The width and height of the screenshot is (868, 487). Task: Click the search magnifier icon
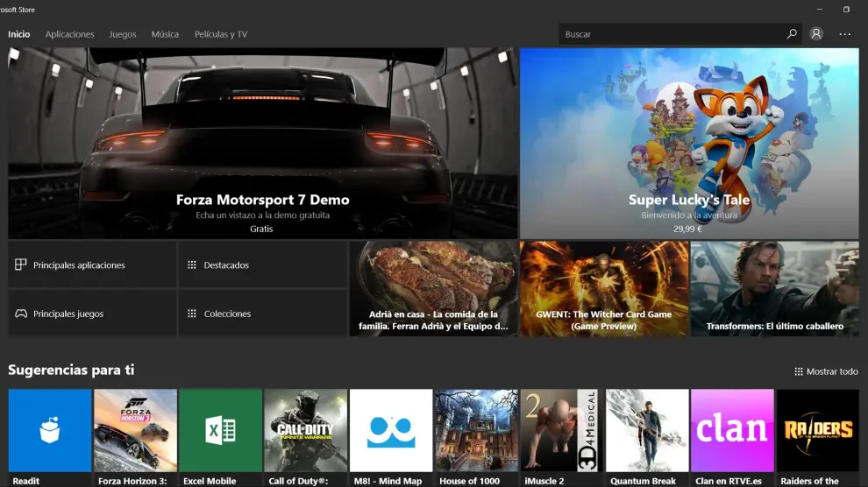[x=792, y=34]
